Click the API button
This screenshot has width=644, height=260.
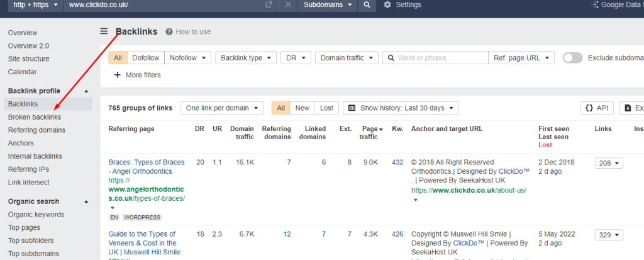(x=597, y=108)
